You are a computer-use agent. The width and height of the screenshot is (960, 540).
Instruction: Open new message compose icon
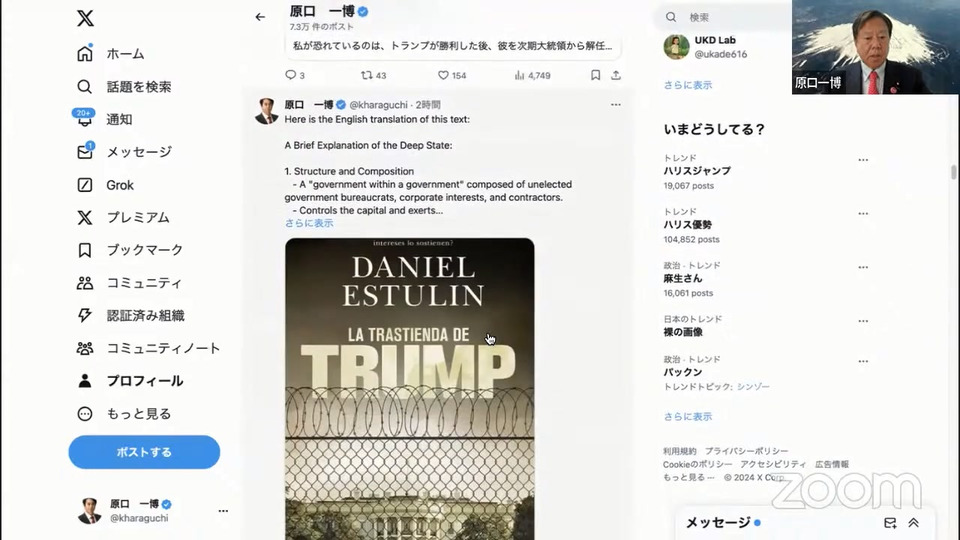pos(890,523)
